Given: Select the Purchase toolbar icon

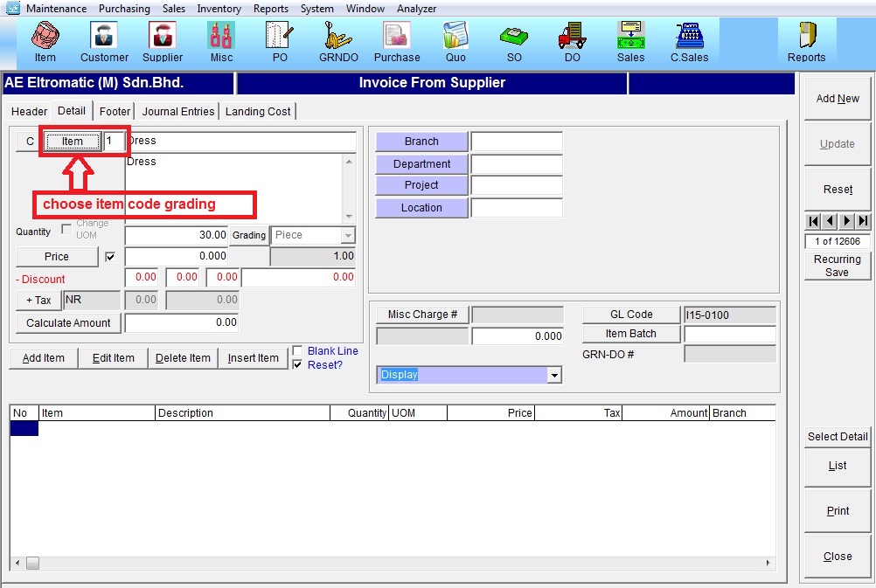Looking at the screenshot, I should point(397,41).
